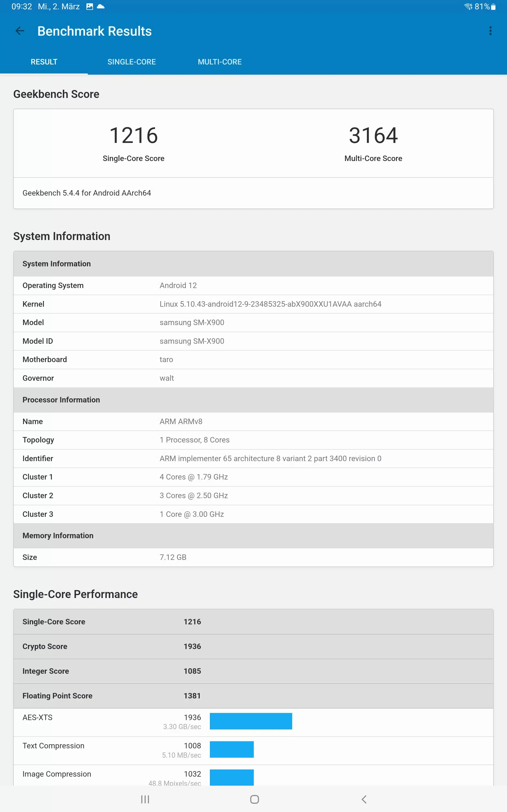Tap the back arrow in header
Viewport: 507px width, 812px height.
20,31
